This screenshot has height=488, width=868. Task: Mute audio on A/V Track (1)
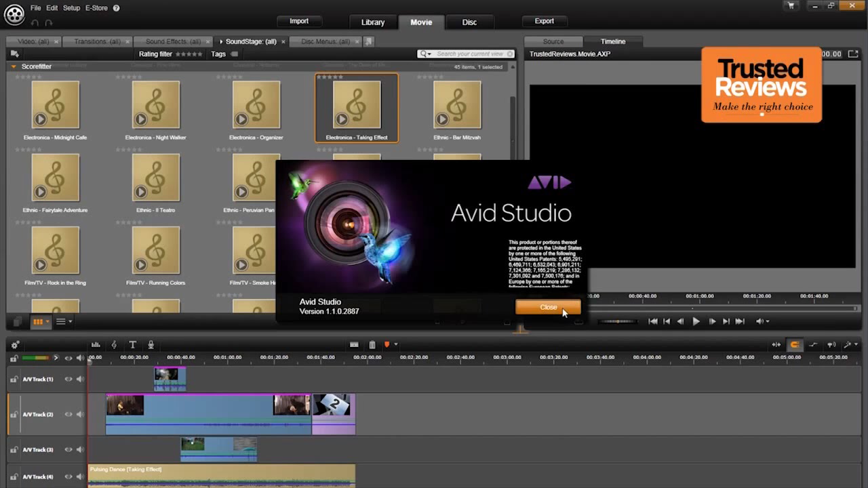[x=80, y=380]
